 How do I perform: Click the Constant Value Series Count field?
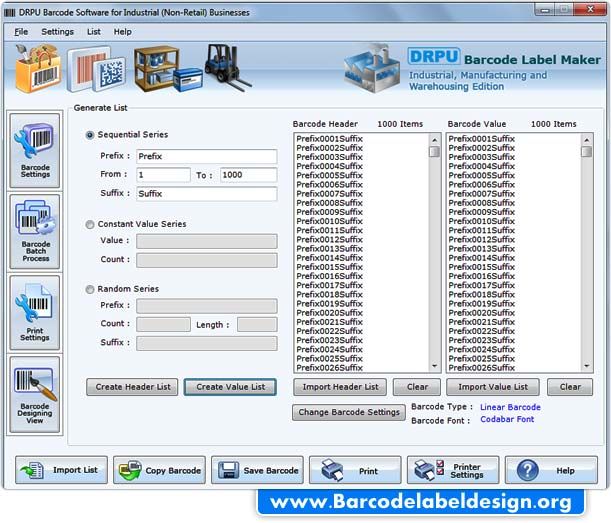coord(207,260)
